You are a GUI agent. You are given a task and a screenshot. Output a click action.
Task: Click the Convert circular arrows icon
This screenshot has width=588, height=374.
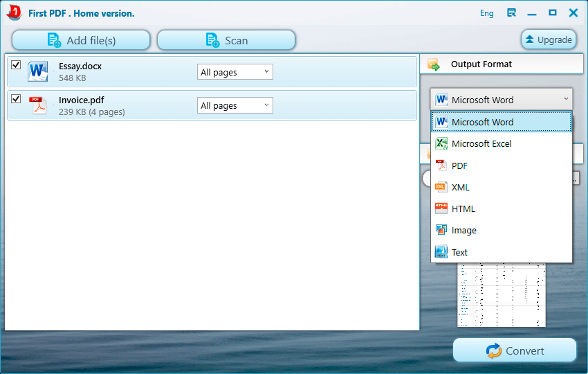point(493,350)
